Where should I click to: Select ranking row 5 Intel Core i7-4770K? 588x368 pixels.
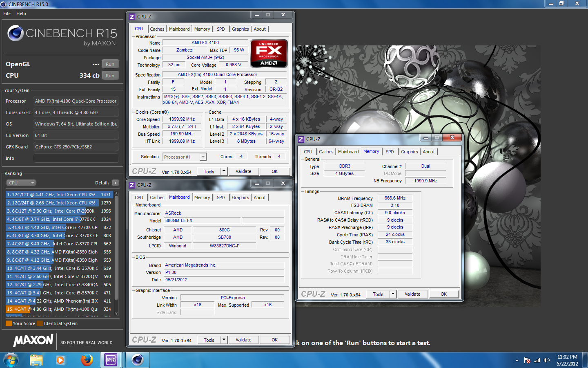[59, 227]
